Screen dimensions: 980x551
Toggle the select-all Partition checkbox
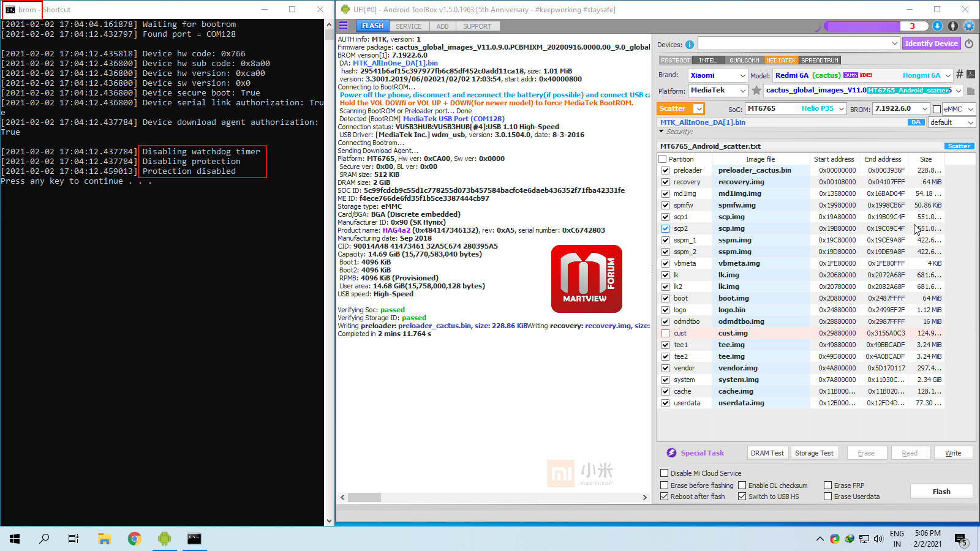662,159
